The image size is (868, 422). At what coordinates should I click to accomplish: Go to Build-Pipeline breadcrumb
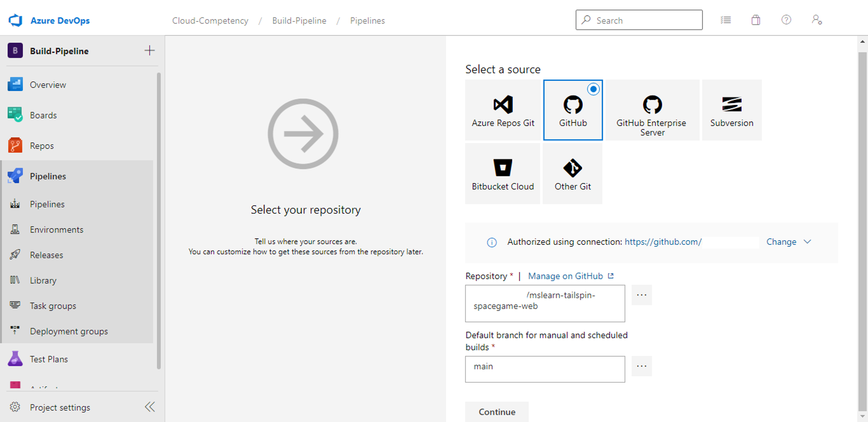pyautogui.click(x=299, y=21)
